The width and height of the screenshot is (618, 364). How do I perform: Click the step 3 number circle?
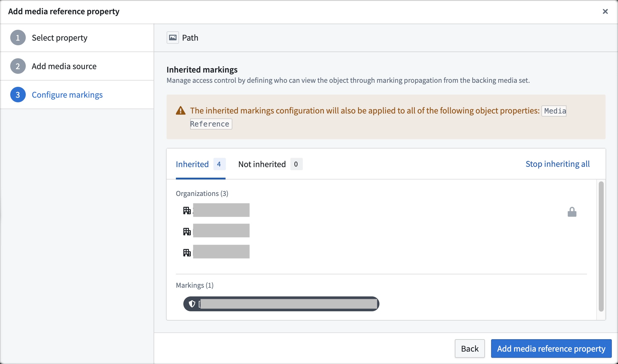(x=18, y=95)
